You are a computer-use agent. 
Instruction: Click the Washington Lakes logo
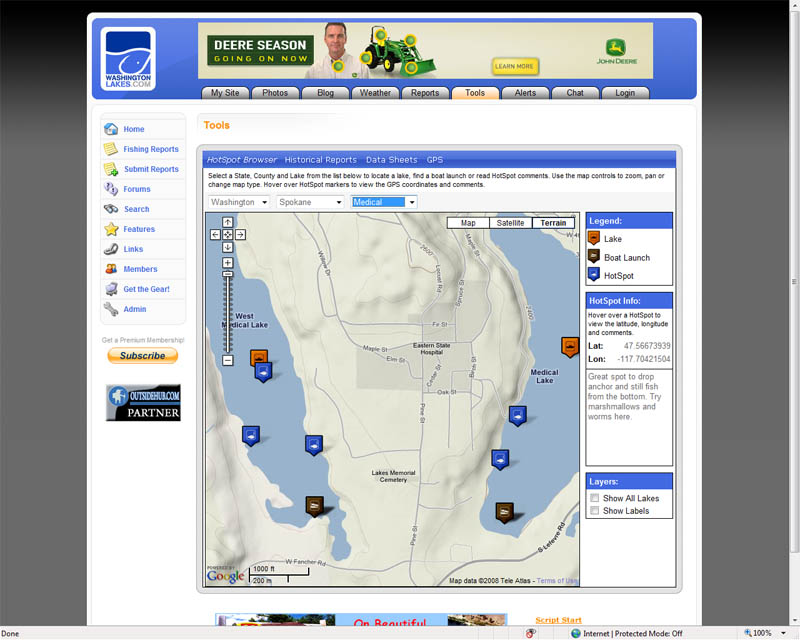pos(128,59)
